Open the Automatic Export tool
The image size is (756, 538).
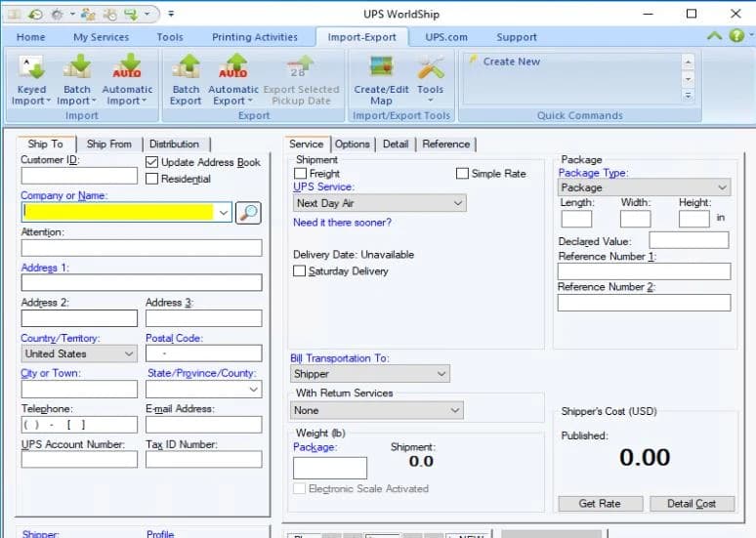pos(233,80)
